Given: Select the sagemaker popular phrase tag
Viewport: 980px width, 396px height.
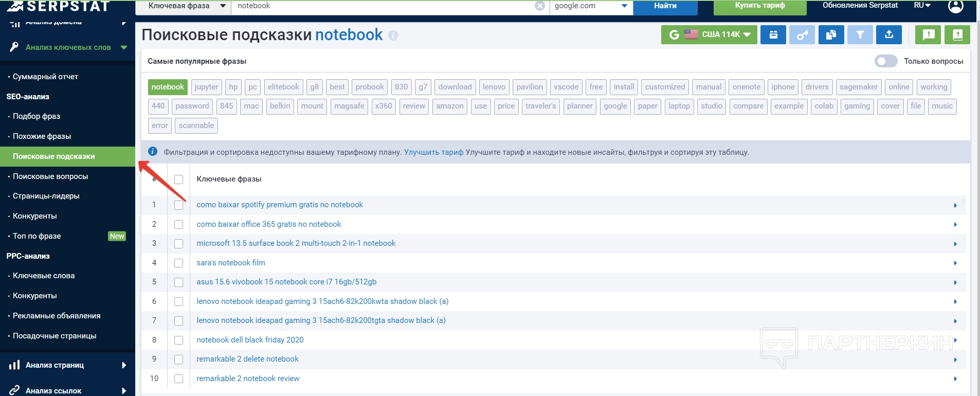Looking at the screenshot, I should [x=859, y=87].
